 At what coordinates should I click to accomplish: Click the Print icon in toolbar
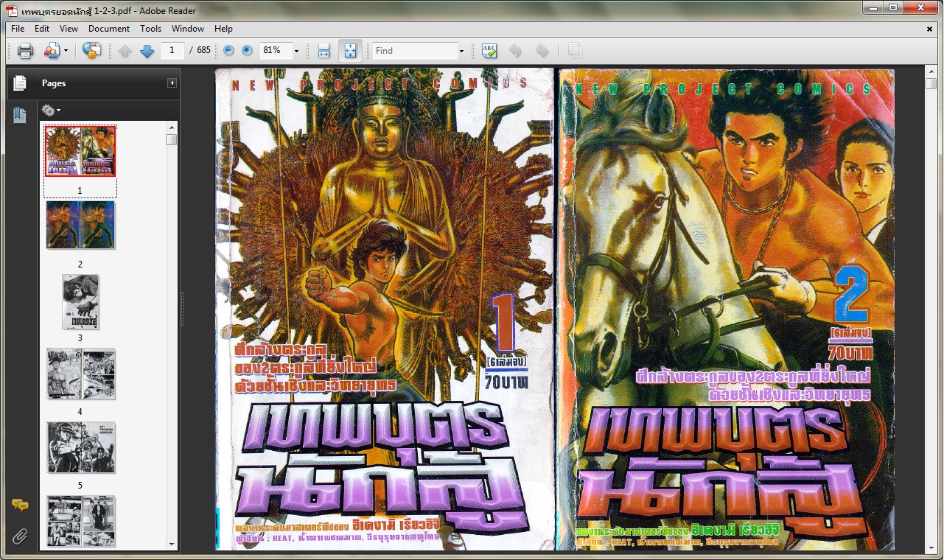click(x=25, y=51)
